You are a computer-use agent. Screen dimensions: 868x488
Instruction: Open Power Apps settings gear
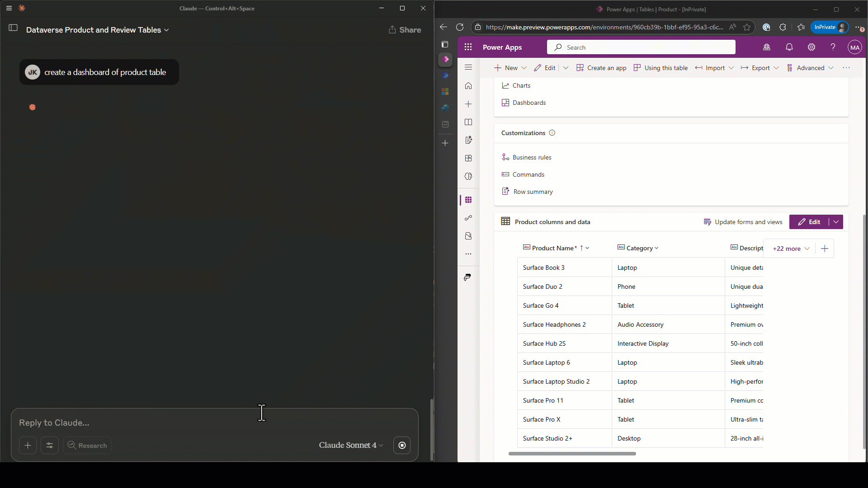coord(811,47)
